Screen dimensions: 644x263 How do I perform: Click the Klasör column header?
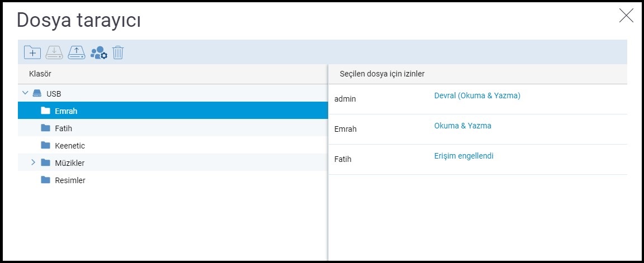point(40,74)
